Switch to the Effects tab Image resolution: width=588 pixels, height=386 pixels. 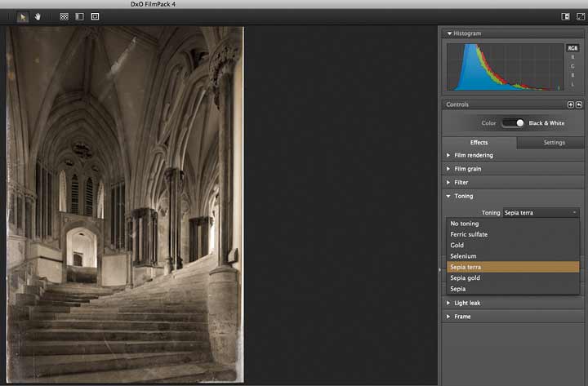click(x=479, y=143)
